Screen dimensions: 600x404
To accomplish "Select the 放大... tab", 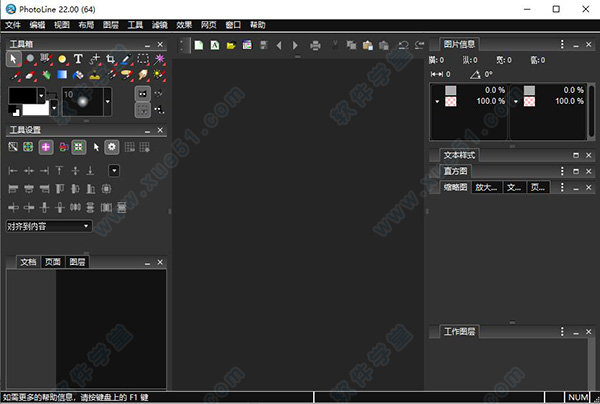I will tap(486, 187).
